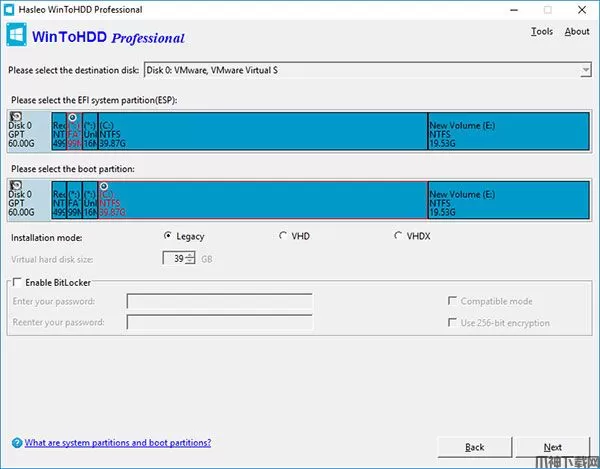
Task: Select the Legacy installation mode
Action: pyautogui.click(x=168, y=237)
